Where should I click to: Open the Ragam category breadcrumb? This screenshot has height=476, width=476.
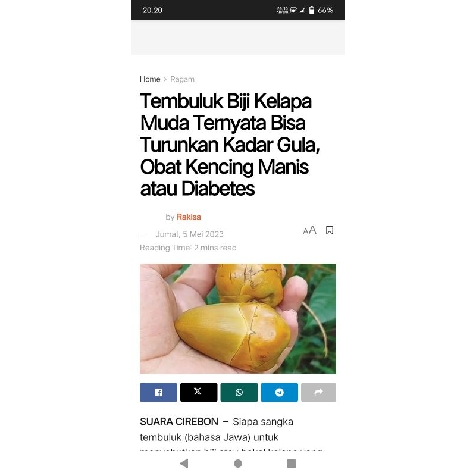(182, 79)
